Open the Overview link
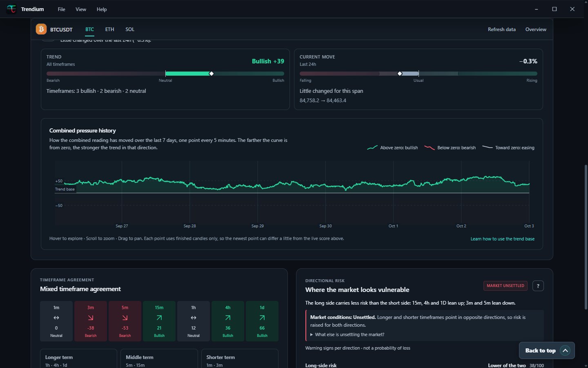The height and width of the screenshot is (368, 588). tap(536, 29)
